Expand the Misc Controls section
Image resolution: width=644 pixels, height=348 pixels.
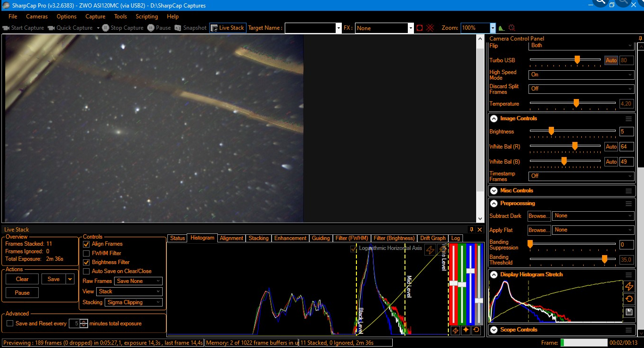(494, 191)
